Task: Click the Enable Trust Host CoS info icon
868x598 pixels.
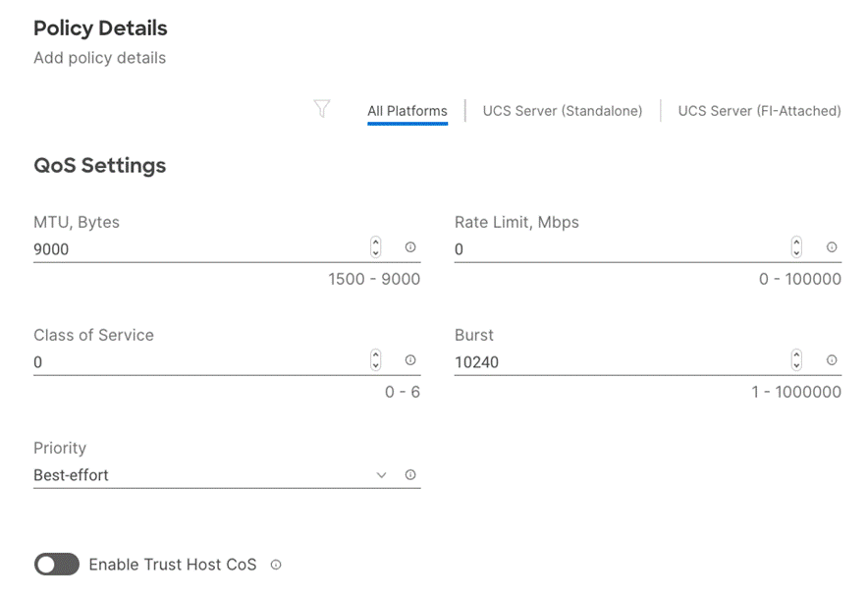Action: click(276, 565)
